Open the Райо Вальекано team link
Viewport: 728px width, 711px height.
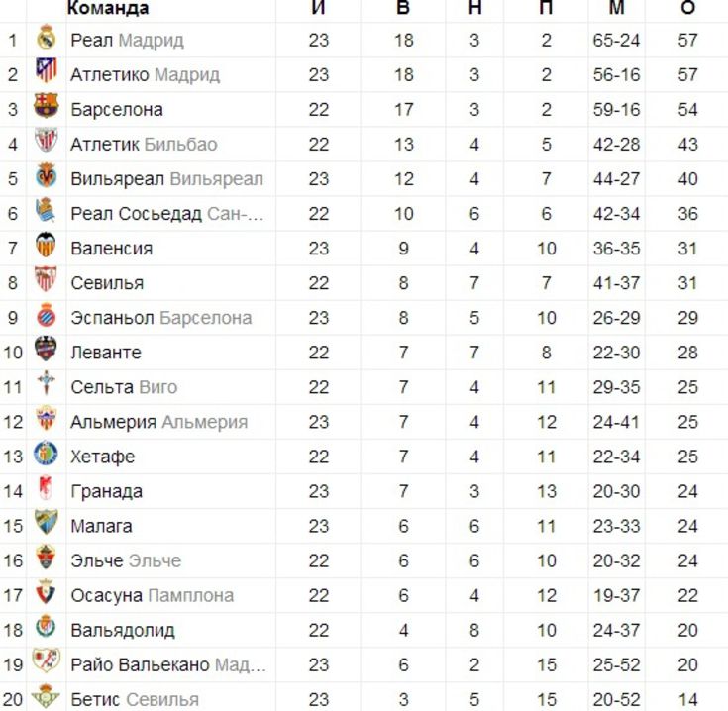(x=140, y=665)
